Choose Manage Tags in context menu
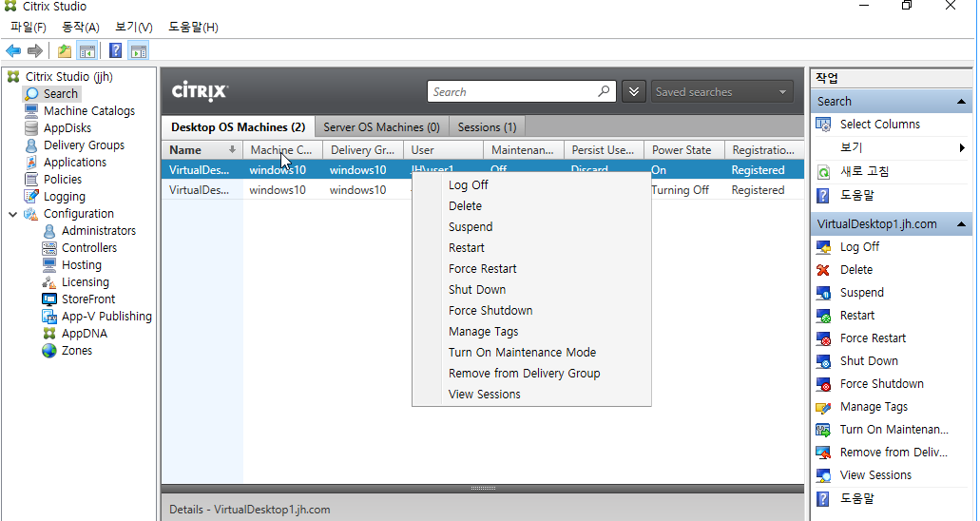 (x=531, y=332)
